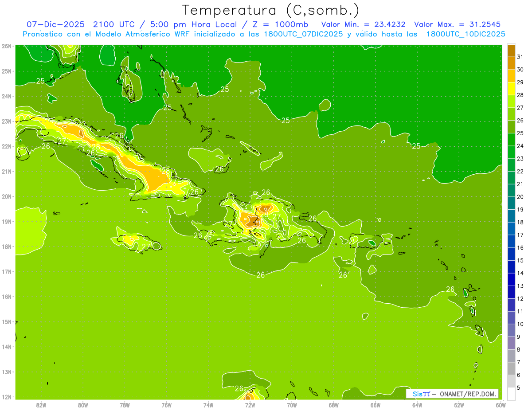Pick the legend swatch between 29 and 30

click(512, 76)
